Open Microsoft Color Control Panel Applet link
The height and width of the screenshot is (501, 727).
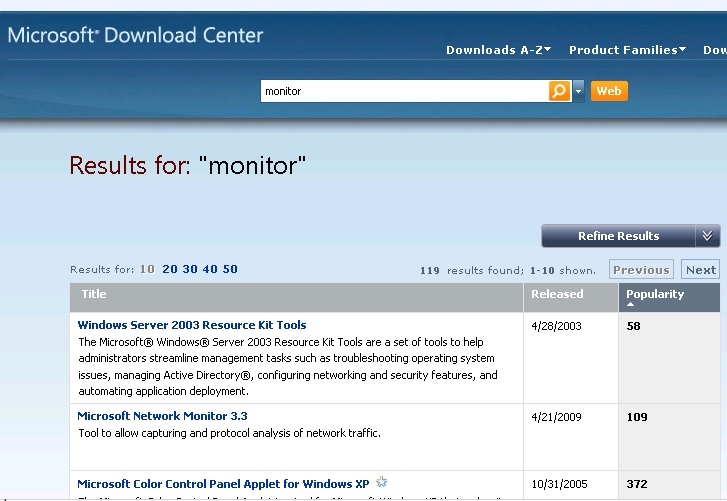tap(223, 484)
